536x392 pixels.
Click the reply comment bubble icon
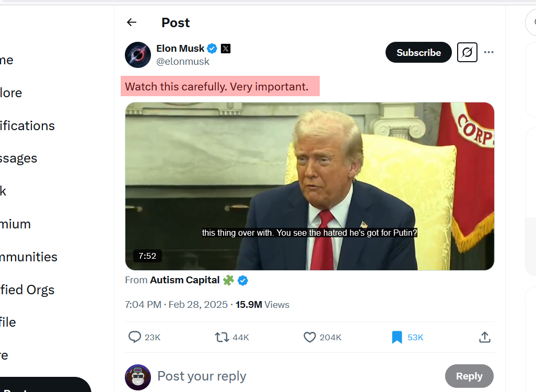point(135,337)
